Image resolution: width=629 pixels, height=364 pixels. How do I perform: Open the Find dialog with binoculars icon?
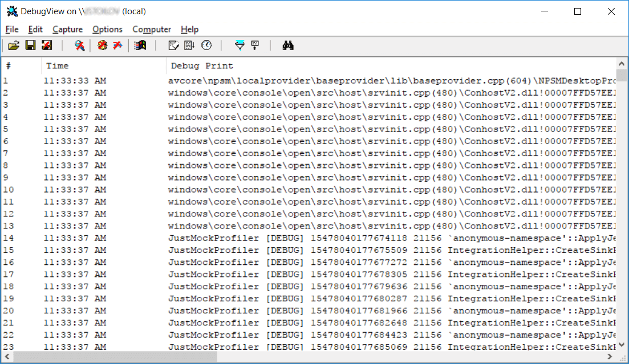289,46
